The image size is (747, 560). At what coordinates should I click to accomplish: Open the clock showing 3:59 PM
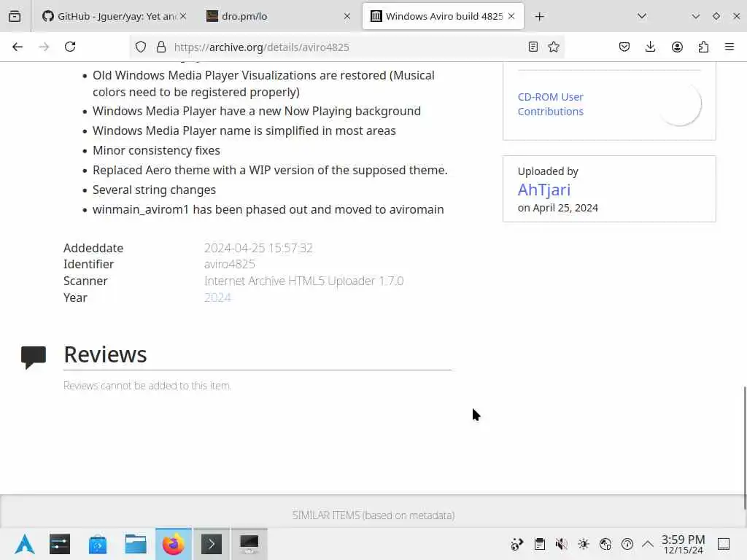pos(683,544)
